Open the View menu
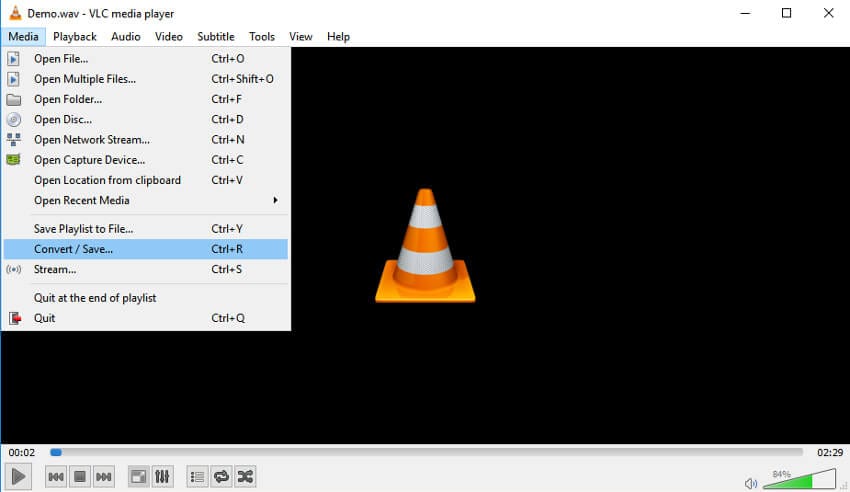The height and width of the screenshot is (492, 850). 300,36
